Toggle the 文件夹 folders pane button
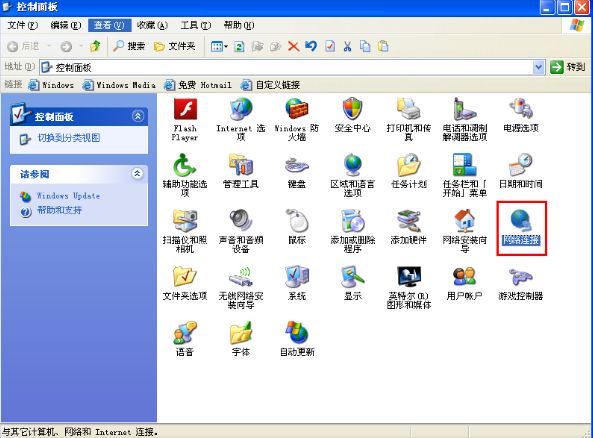The image size is (593, 438). 175,46
